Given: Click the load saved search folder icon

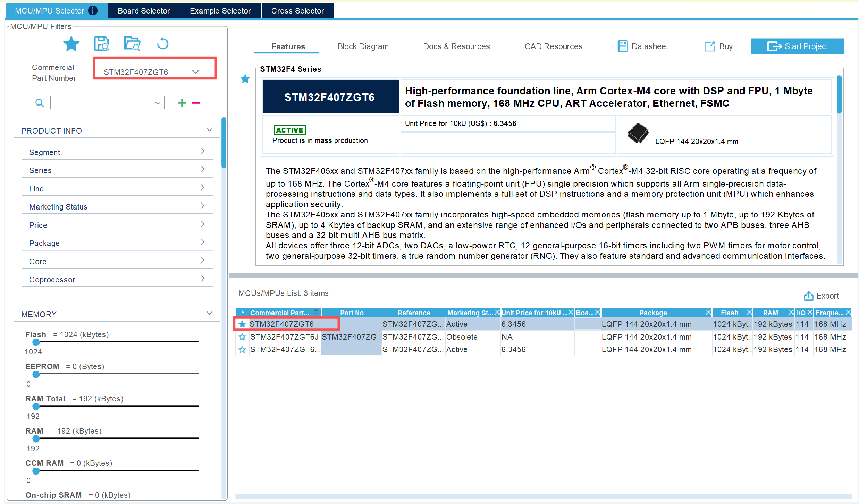Looking at the screenshot, I should click(x=132, y=44).
